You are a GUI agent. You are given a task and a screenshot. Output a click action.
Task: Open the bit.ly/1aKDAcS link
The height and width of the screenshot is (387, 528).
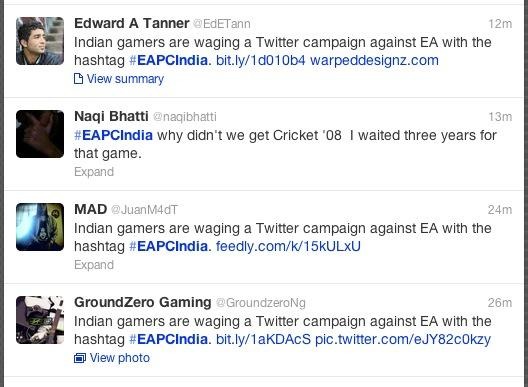(x=263, y=339)
